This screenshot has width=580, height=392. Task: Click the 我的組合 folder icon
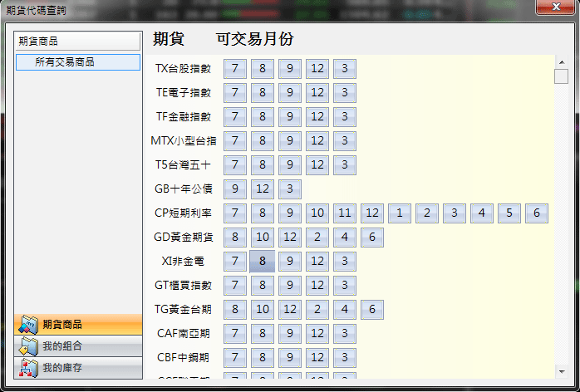(x=29, y=346)
